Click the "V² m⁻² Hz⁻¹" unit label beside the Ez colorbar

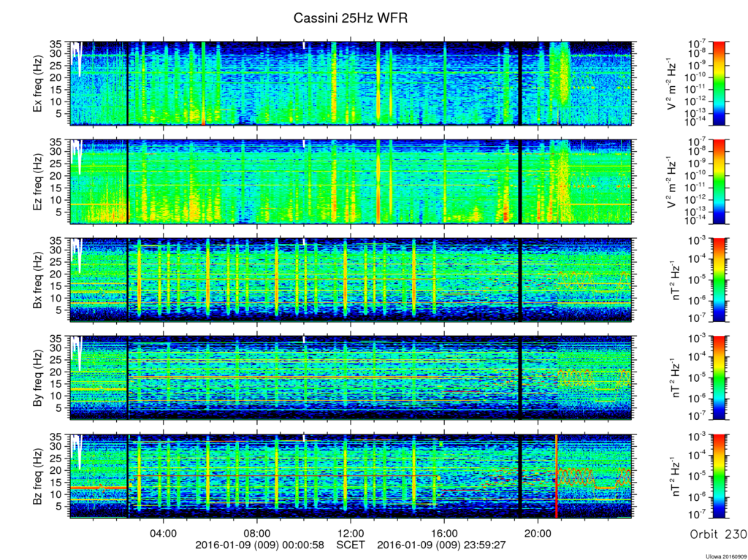672,182
